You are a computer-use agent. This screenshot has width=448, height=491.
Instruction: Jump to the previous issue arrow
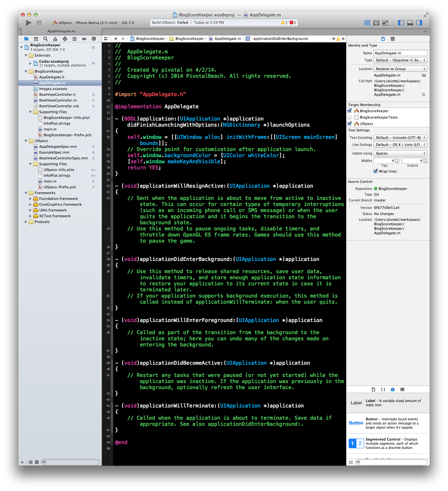333,39
